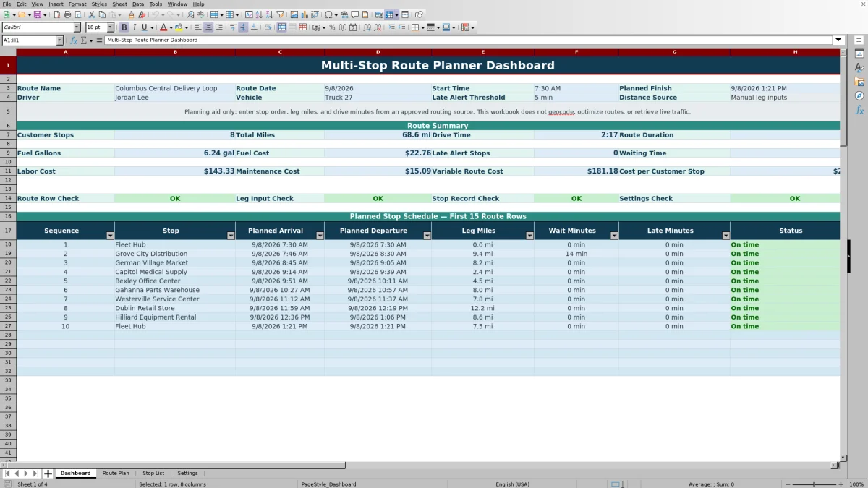
Task: Switch to the Stop List sheet tab
Action: (153, 474)
